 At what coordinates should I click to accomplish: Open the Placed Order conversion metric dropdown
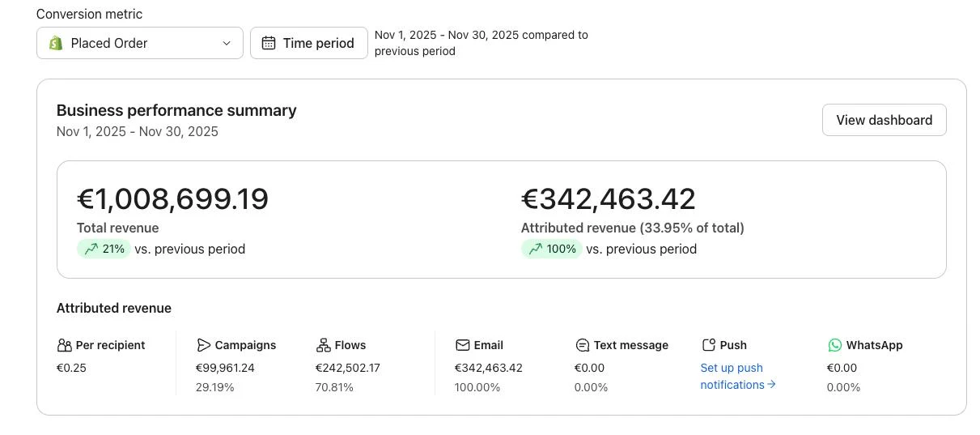click(x=139, y=43)
